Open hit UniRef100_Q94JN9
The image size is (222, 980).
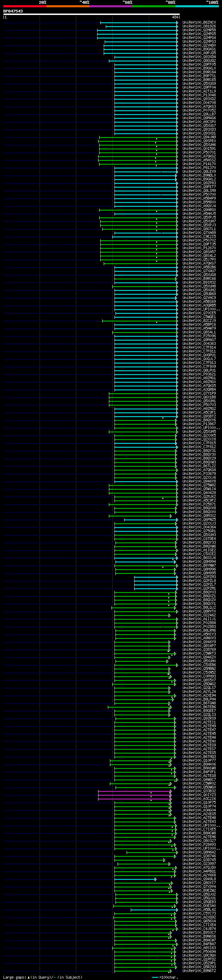pos(199,137)
